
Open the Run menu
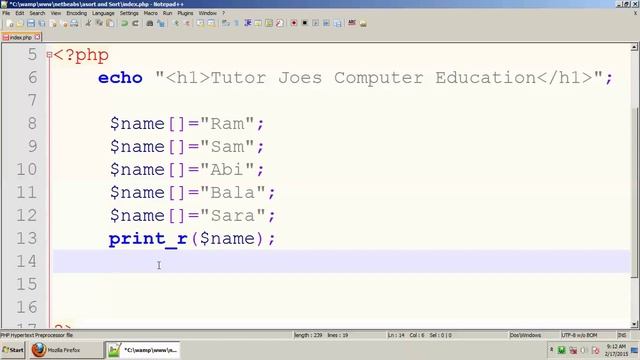(x=167, y=13)
